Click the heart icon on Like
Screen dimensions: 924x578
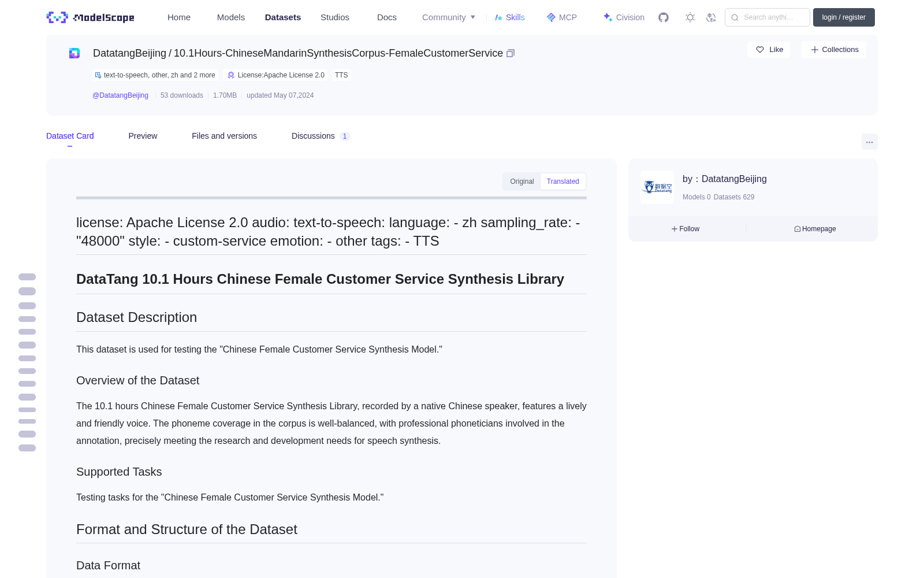760,50
